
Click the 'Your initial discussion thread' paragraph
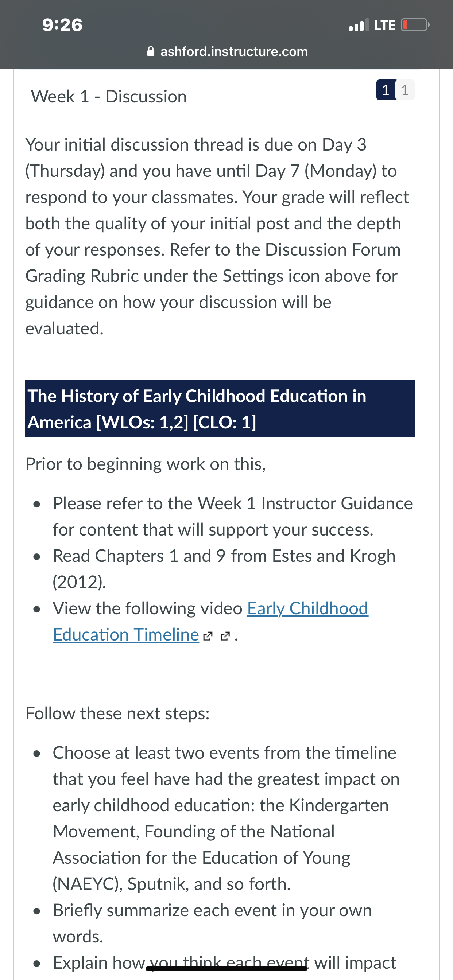(217, 236)
